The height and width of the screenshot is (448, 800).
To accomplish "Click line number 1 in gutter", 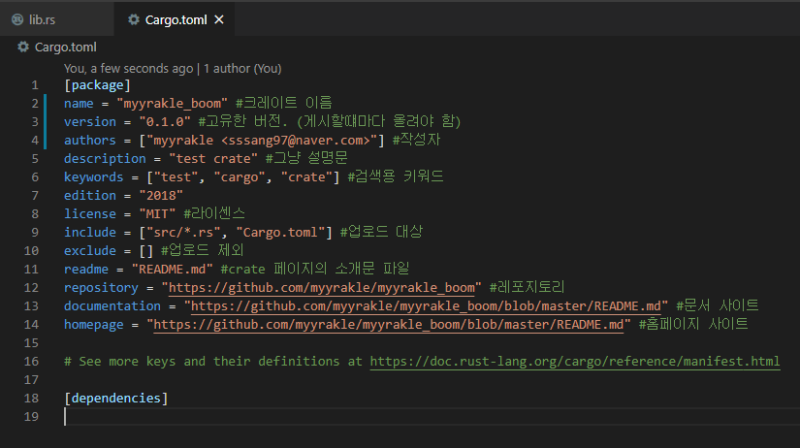I will coord(35,85).
